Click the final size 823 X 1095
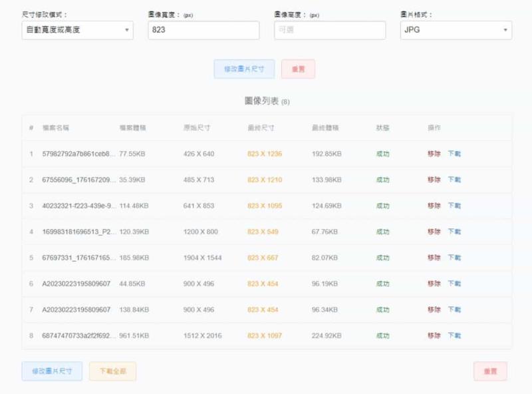This screenshot has width=532, height=394. pyautogui.click(x=265, y=206)
